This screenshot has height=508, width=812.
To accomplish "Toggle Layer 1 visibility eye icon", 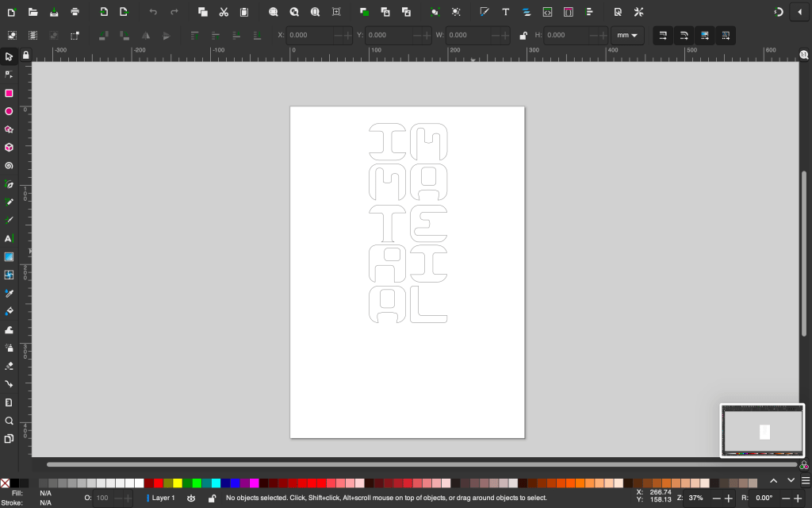I will point(191,498).
